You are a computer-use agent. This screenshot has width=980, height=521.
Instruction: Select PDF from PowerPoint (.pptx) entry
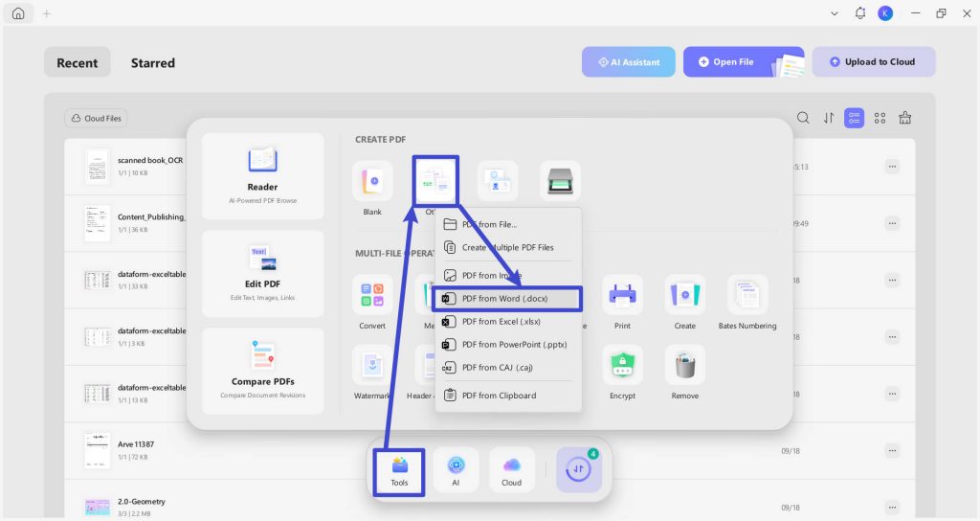508,345
